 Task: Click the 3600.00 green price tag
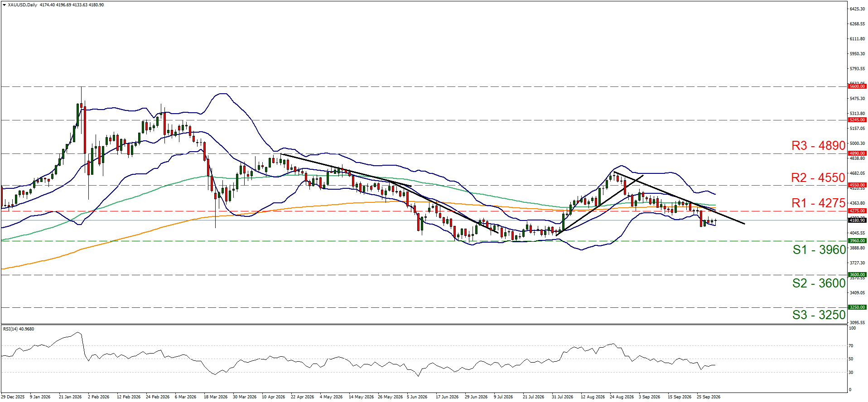click(x=857, y=275)
